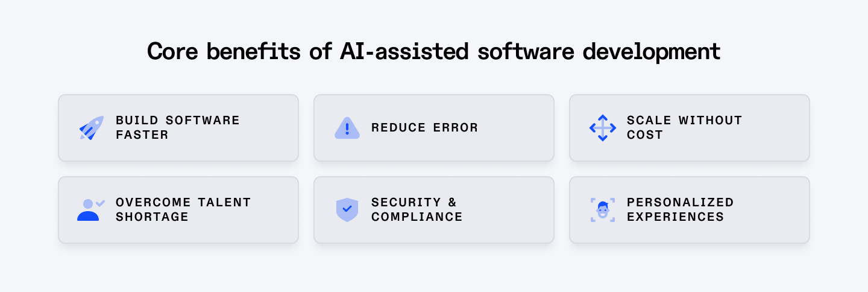Select the "Reduce Error" label text
Viewport: 868px width, 292px height.
tap(424, 128)
